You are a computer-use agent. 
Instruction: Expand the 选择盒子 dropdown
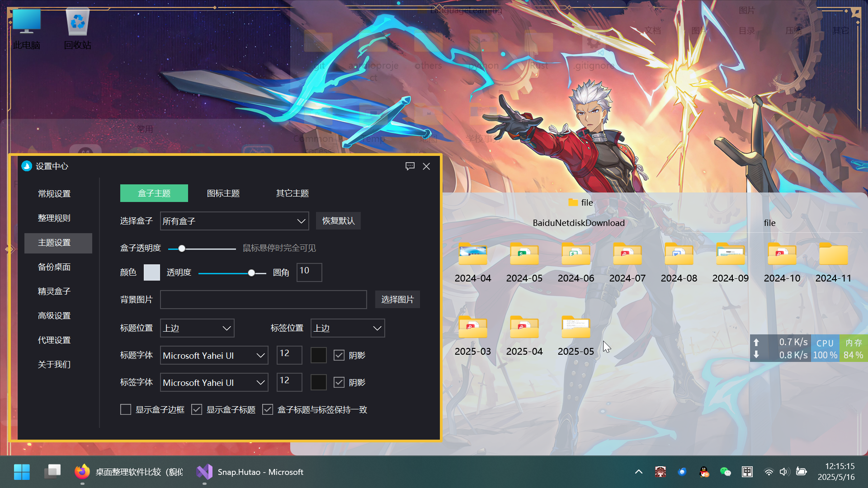pos(235,221)
